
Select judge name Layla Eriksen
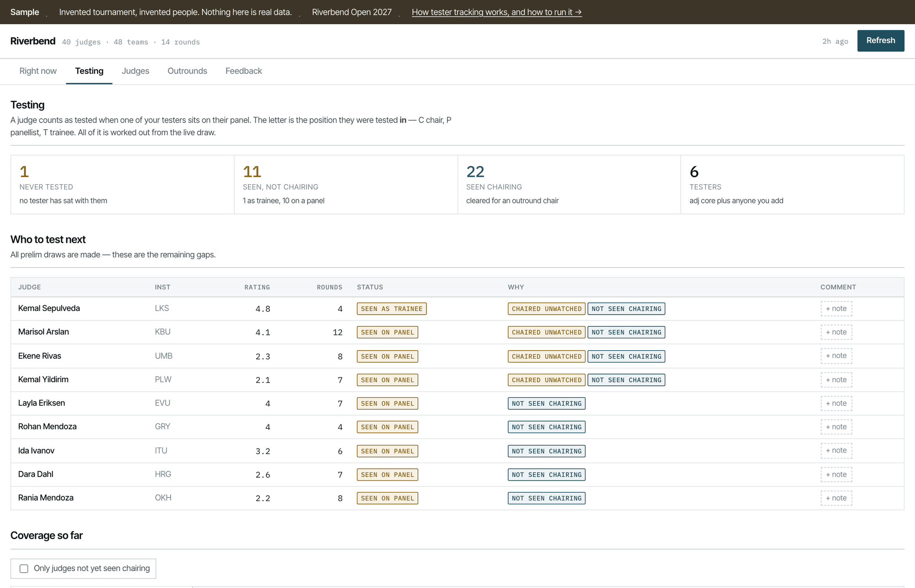pos(41,403)
